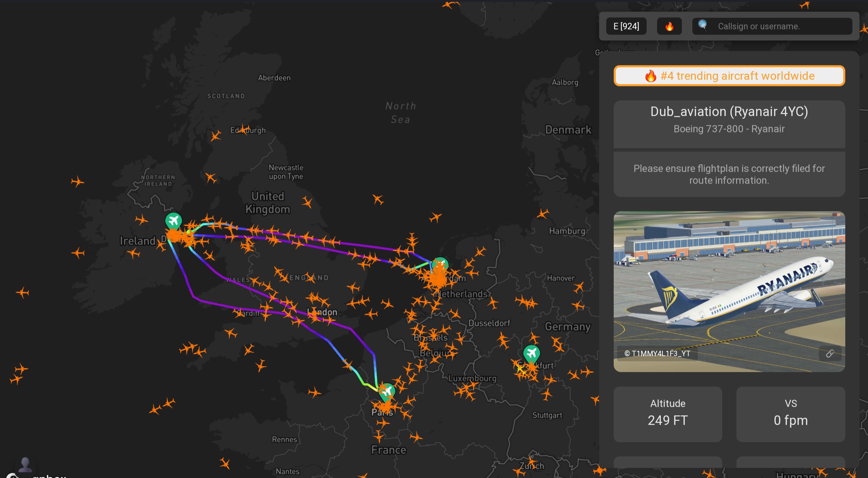Click the Paris airport marker pin
Image resolution: width=868 pixels, height=478 pixels.
point(387,391)
